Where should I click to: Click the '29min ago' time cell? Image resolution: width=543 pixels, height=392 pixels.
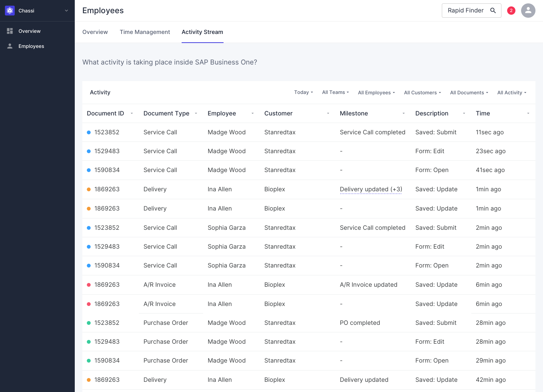click(x=491, y=361)
